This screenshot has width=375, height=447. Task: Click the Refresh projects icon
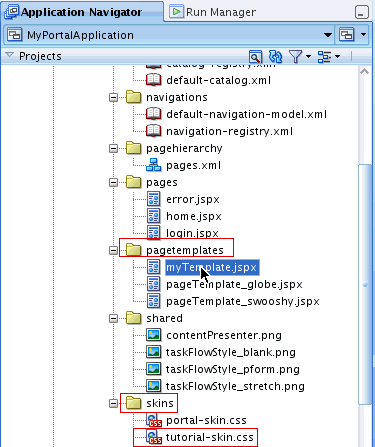(275, 57)
